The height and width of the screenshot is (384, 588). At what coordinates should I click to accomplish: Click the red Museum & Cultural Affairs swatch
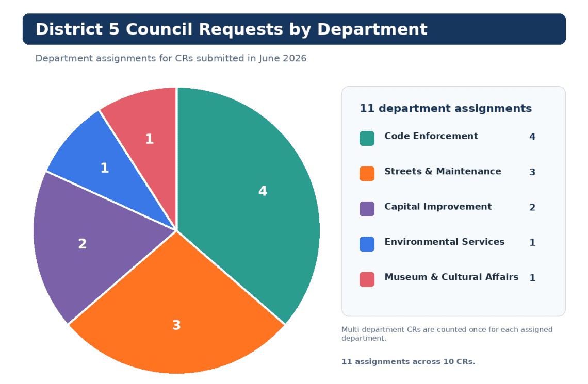367,279
